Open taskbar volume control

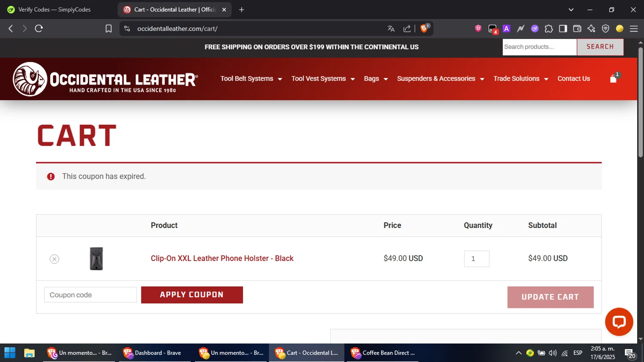pos(553,353)
